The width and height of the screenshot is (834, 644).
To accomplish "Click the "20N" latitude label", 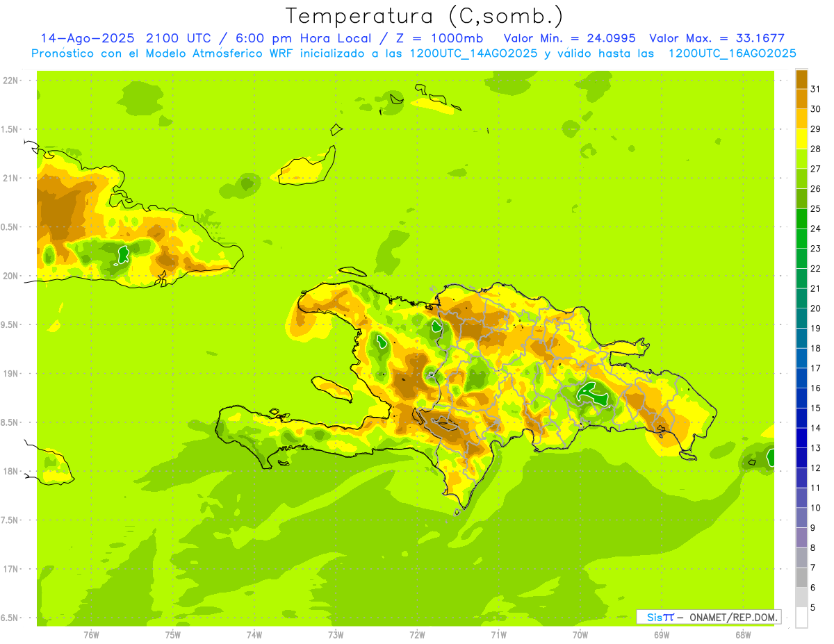I will click(x=11, y=276).
